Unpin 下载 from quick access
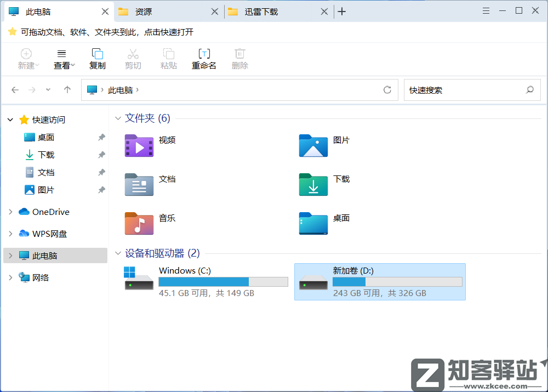 (101, 155)
